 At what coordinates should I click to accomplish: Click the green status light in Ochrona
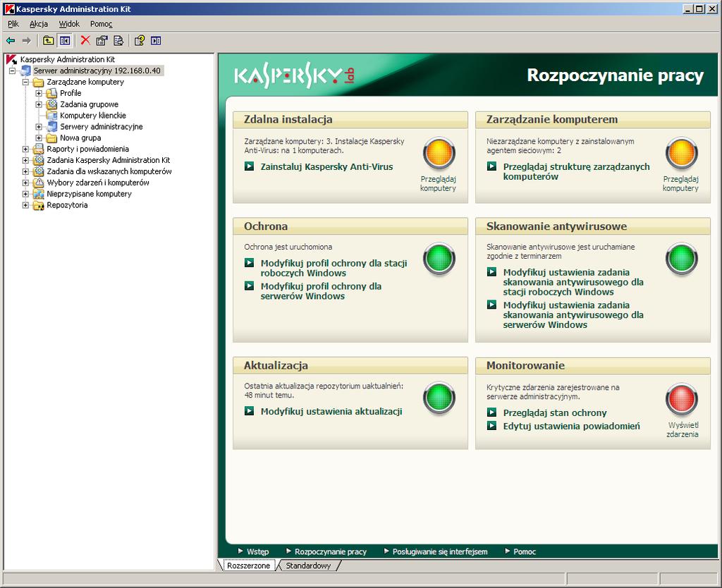(439, 258)
